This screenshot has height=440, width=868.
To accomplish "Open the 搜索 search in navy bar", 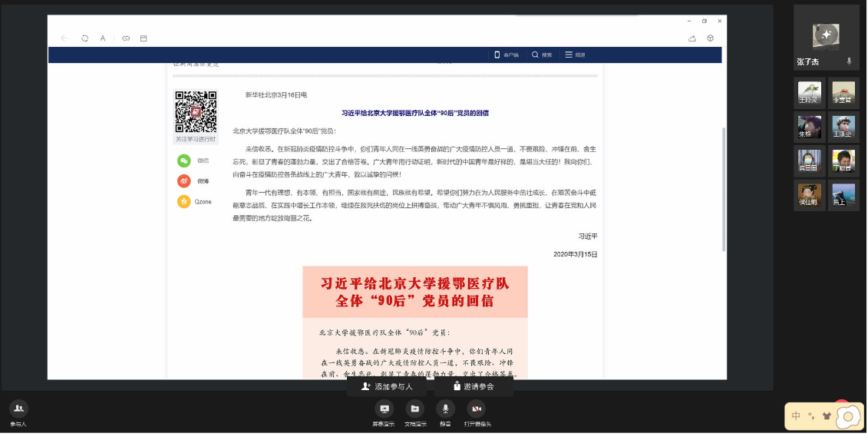I will (x=541, y=55).
